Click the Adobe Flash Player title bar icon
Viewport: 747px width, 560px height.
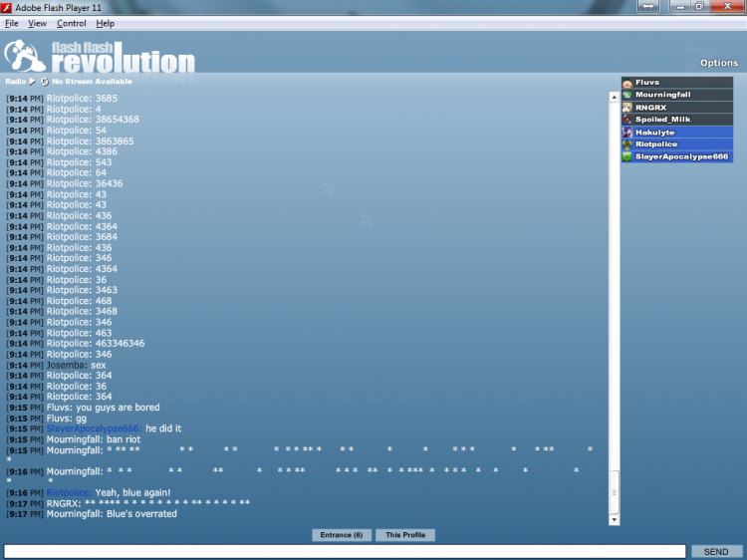point(8,7)
